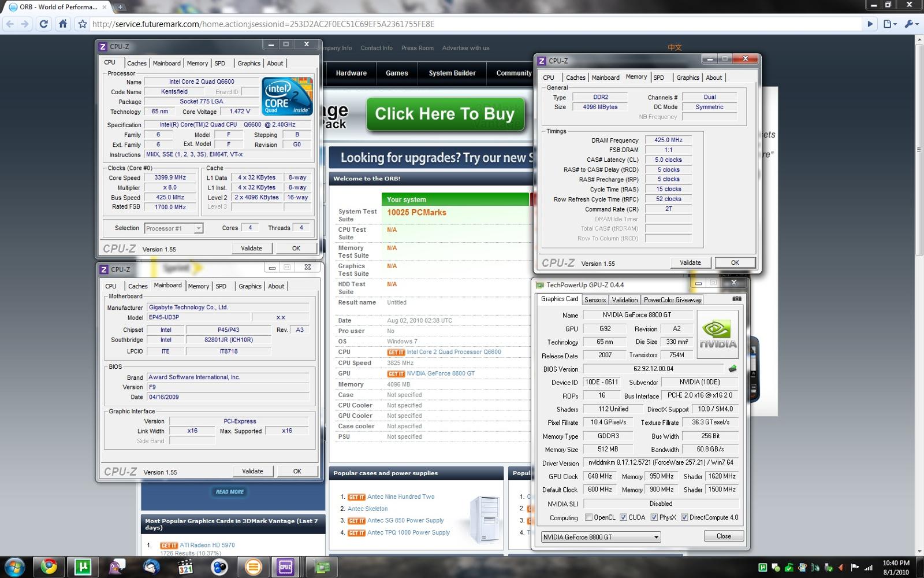Screen dimensions: 924x578
Task: Click the browser back arrow
Action: [10, 24]
